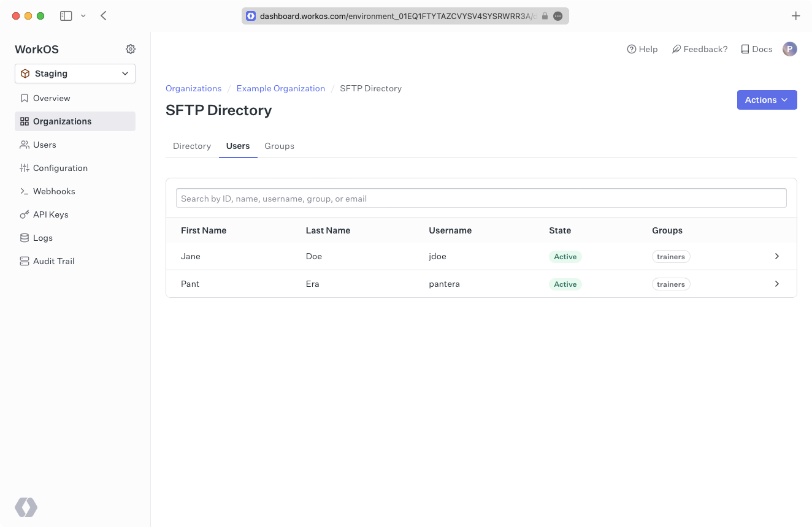Switch to the Directory tab
Screen dimensions: 812x527
click(x=192, y=146)
